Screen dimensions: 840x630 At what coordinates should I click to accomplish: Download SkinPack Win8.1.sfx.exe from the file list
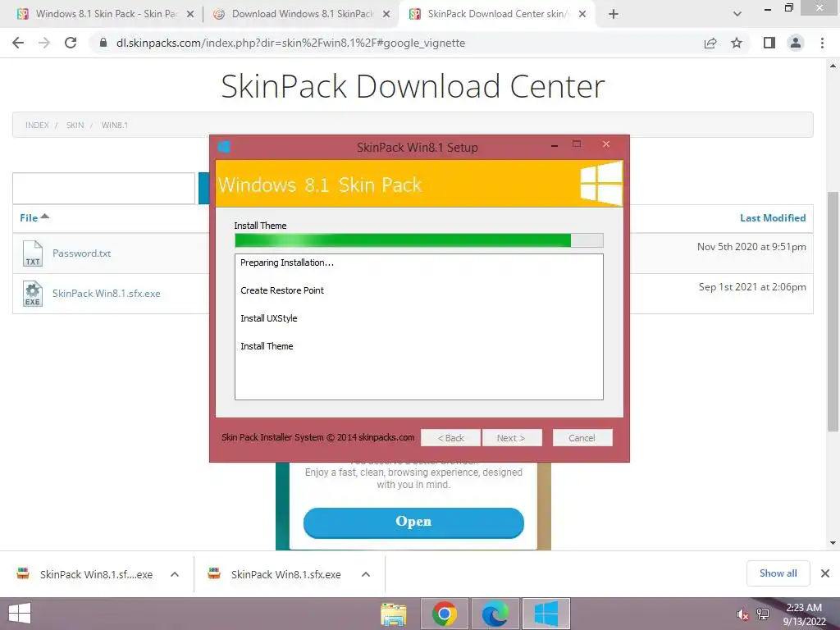pyautogui.click(x=106, y=294)
